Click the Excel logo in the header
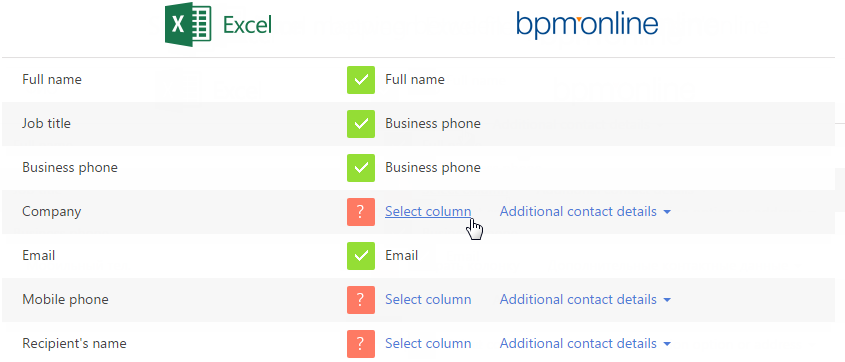This screenshot has width=845, height=362. tap(218, 25)
